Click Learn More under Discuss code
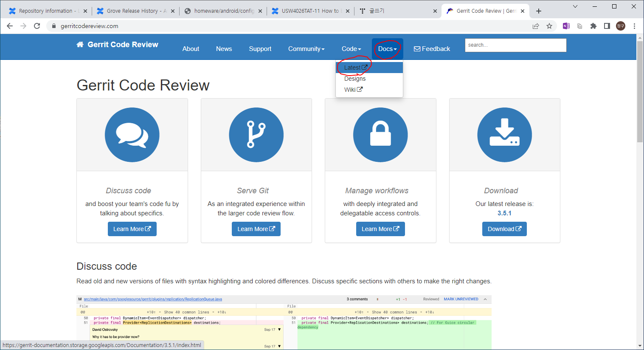The width and height of the screenshot is (644, 350). (x=132, y=229)
